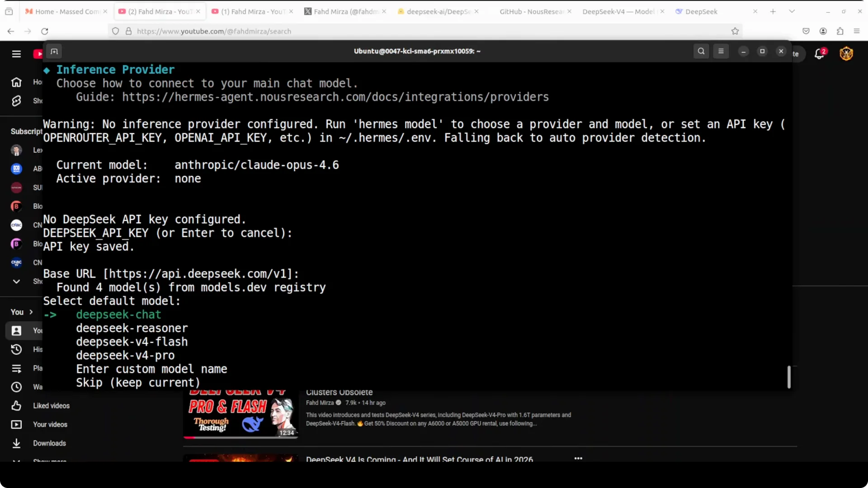Click the video description text under Fahd Mirza

439,419
